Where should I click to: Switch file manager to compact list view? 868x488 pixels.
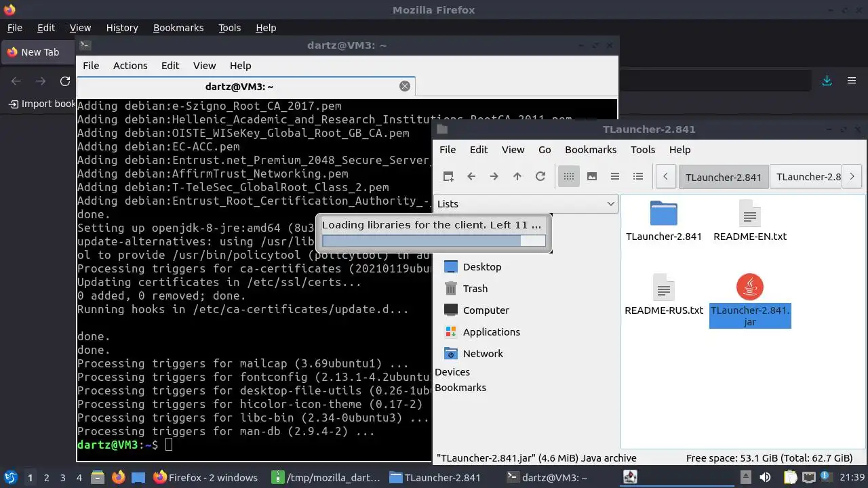coord(615,176)
